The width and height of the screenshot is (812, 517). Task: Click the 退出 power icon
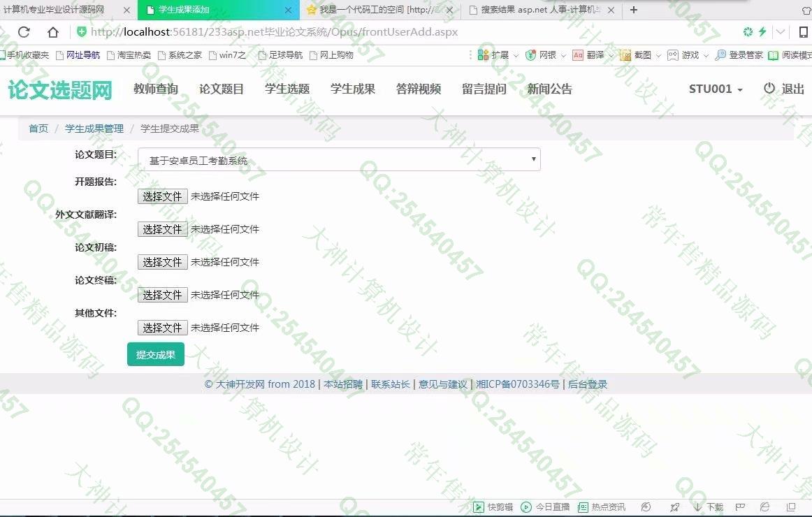coord(769,89)
